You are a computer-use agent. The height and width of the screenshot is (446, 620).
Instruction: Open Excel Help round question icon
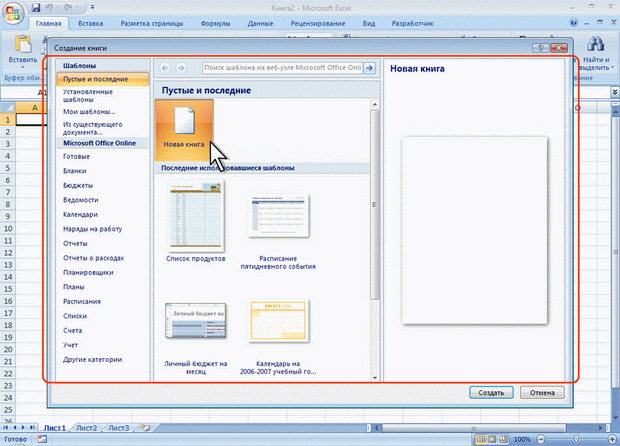573,23
